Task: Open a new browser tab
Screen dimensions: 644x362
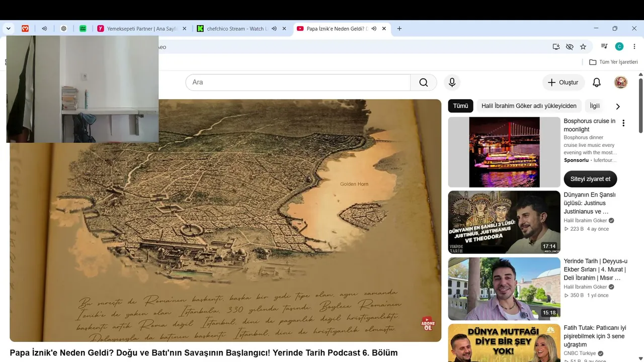Action: click(399, 29)
